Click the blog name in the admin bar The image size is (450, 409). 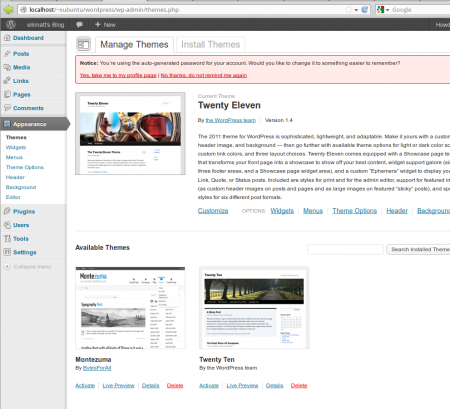pyautogui.click(x=45, y=25)
